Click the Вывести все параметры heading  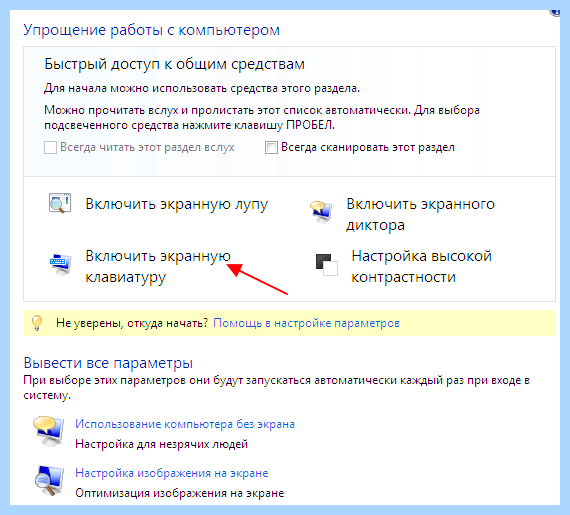pos(108,363)
